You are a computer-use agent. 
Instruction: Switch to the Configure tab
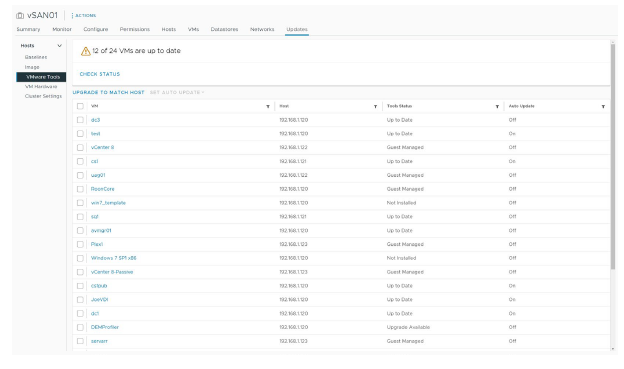[x=96, y=29]
